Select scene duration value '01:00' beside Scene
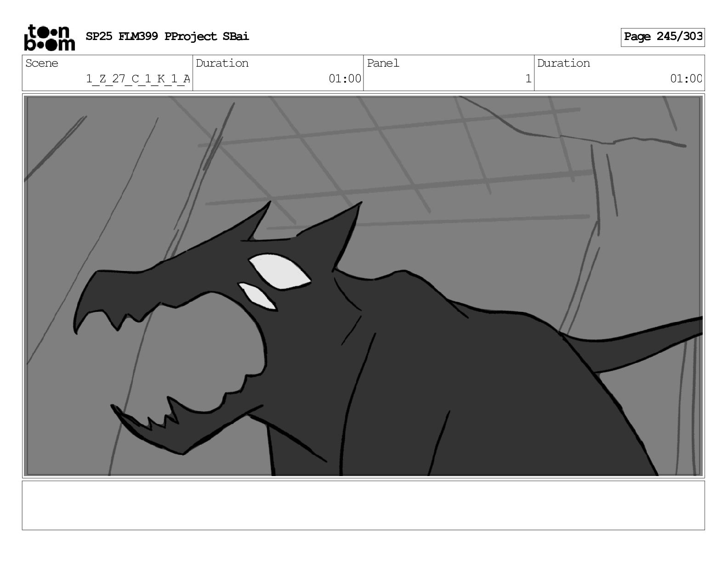The image size is (728, 563). click(x=345, y=79)
